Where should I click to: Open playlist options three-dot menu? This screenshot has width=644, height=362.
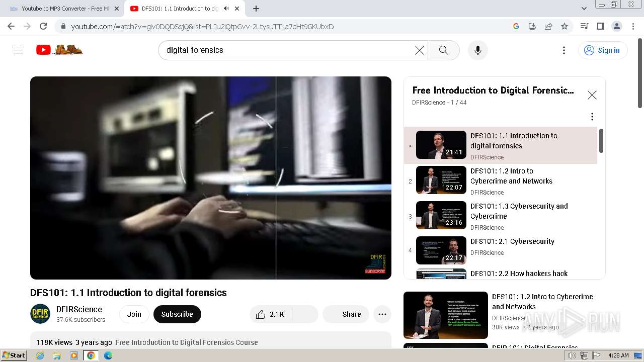592,117
